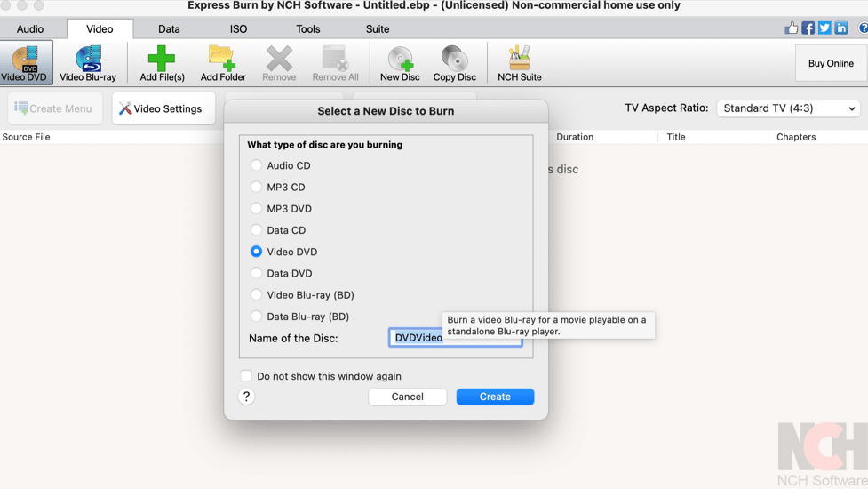Select the Audio CD radio button

coord(256,165)
